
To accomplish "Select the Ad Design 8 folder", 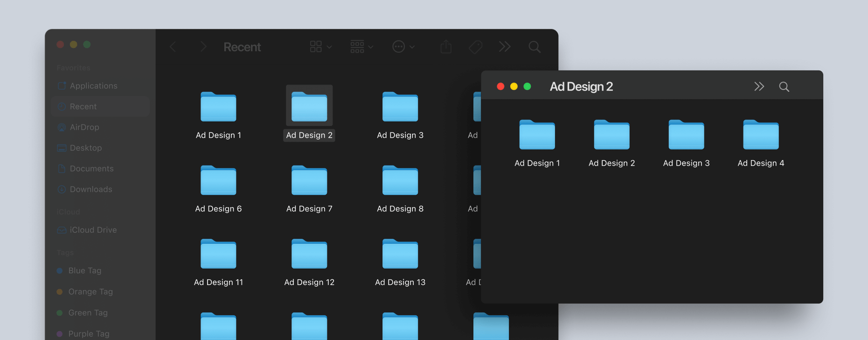I will 400,180.
